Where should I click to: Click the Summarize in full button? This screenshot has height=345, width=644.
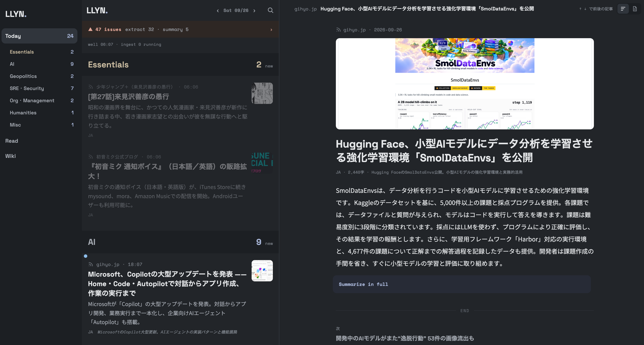coord(462,284)
